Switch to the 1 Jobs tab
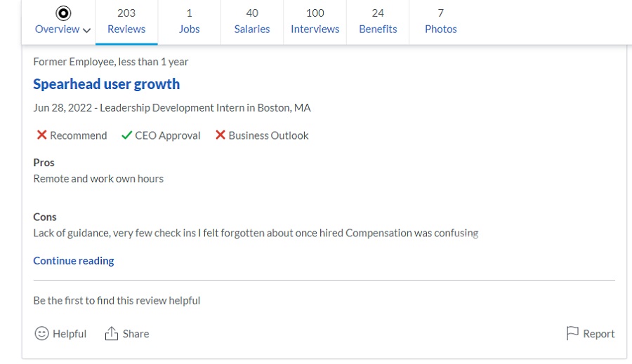Image resolution: width=632 pixels, height=364 pixels. tap(189, 21)
